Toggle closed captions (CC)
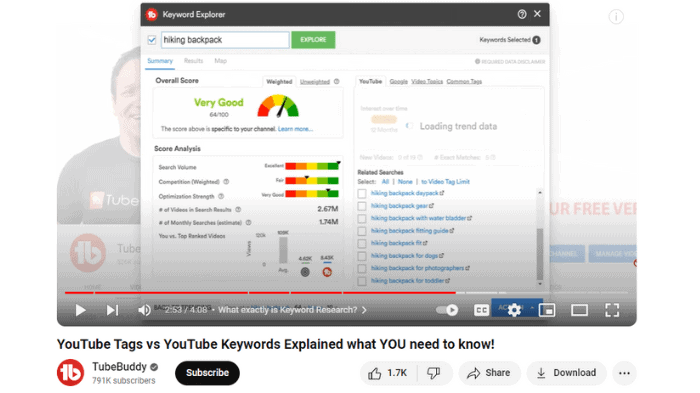This screenshot has height=393, width=700. (481, 310)
